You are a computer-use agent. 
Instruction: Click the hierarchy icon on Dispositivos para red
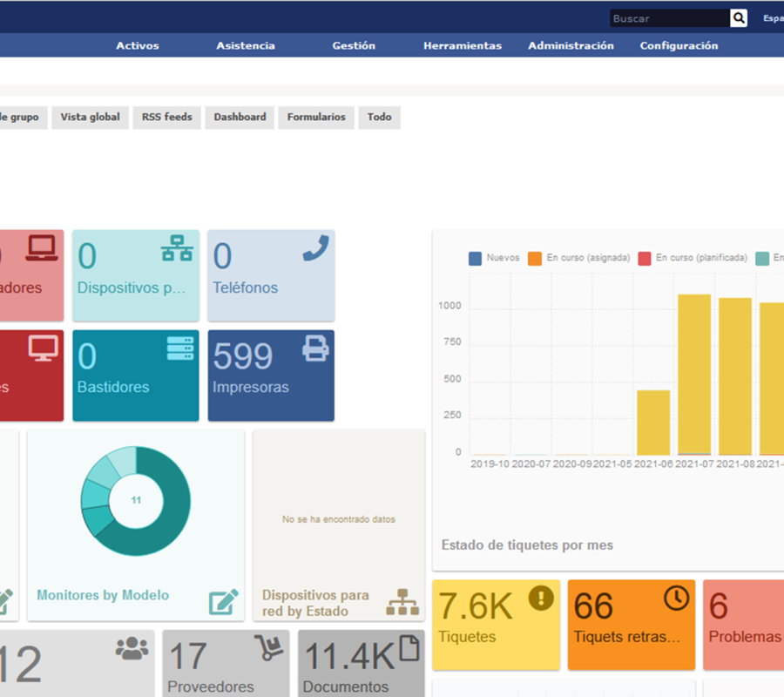coord(402,602)
